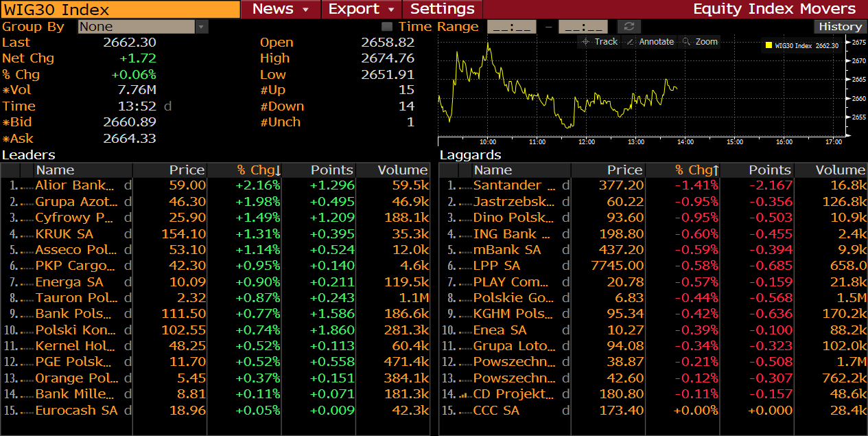Select Kernel Hol... leader row
Image resolution: width=868 pixels, height=436 pixels.
point(215,346)
